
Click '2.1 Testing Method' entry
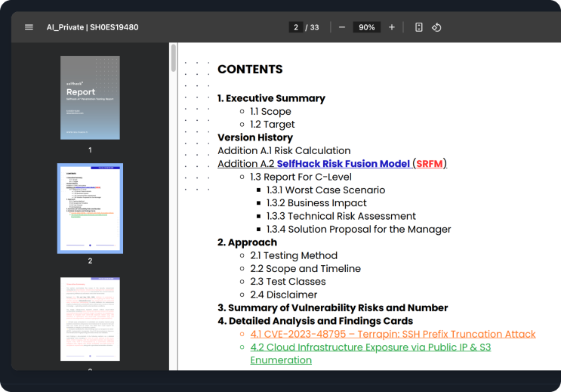pos(294,255)
